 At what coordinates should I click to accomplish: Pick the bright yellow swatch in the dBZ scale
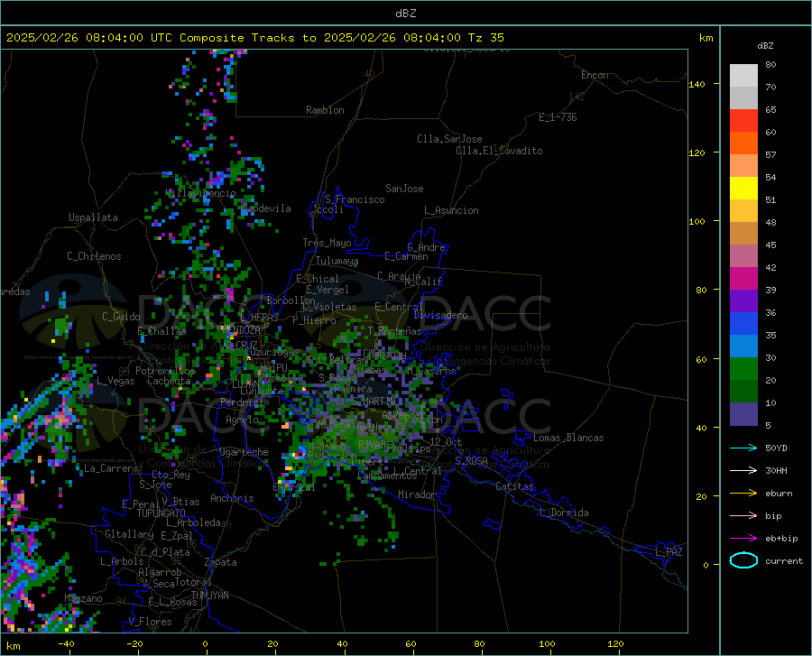(x=743, y=188)
